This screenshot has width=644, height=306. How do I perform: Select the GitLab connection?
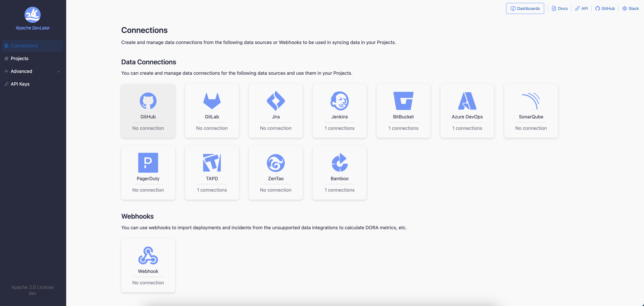pyautogui.click(x=212, y=111)
